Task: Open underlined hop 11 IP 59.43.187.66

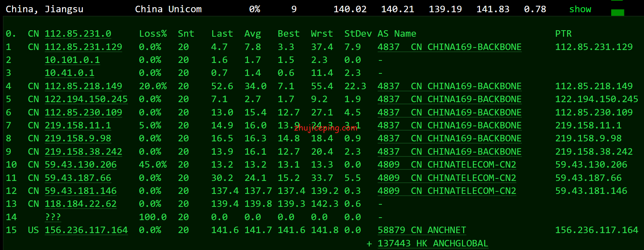Action: tap(78, 178)
